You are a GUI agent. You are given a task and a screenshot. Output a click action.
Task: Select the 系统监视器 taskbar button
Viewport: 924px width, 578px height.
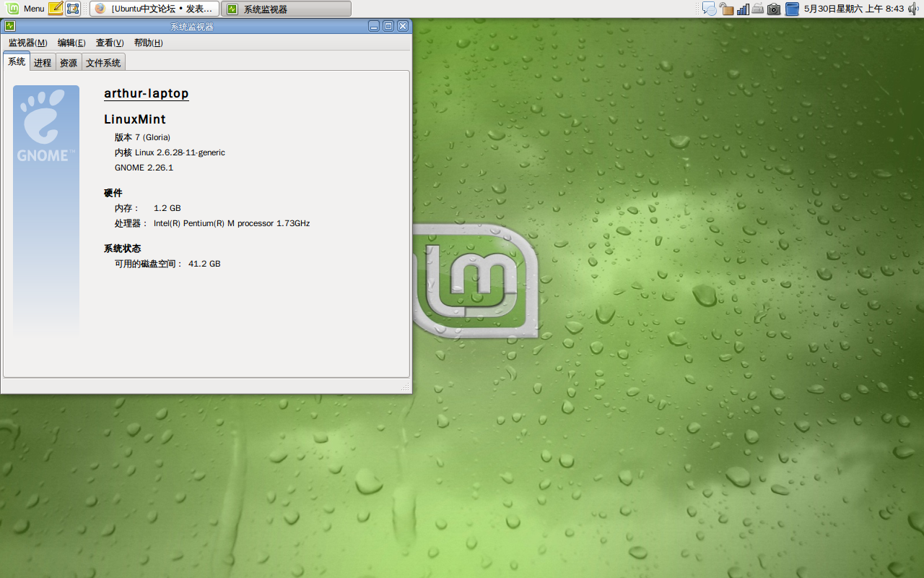(x=286, y=9)
